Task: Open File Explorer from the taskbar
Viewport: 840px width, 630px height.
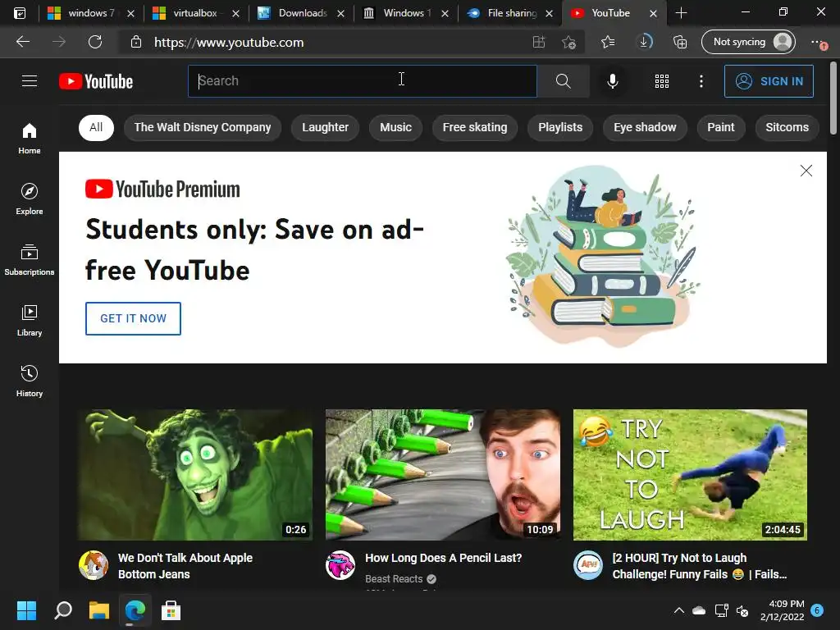Action: tap(99, 610)
